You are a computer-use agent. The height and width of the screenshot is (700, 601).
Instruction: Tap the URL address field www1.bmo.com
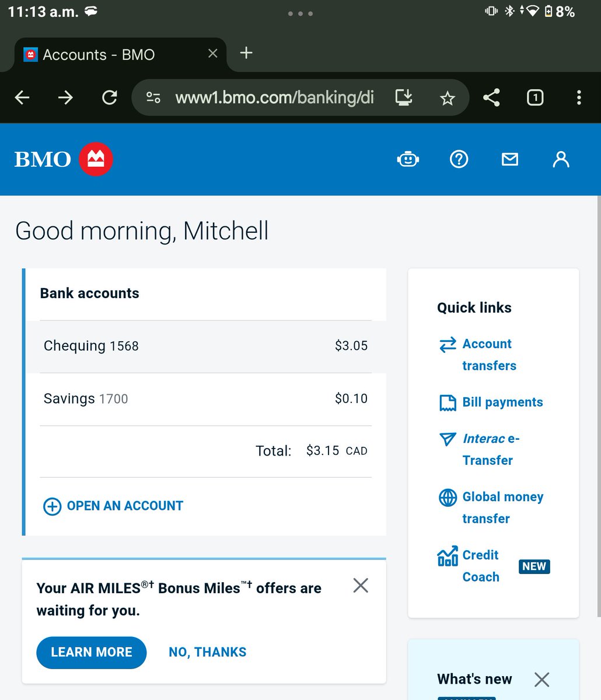pyautogui.click(x=275, y=97)
